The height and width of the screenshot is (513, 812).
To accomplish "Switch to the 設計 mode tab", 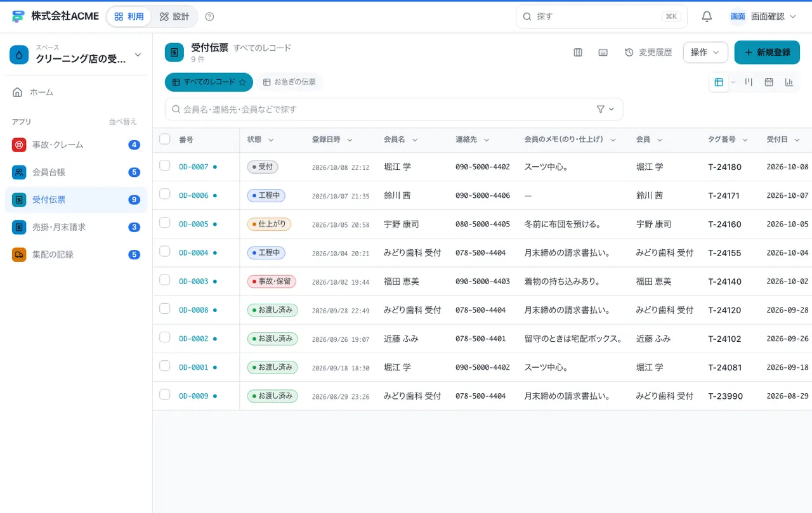I will [x=174, y=16].
